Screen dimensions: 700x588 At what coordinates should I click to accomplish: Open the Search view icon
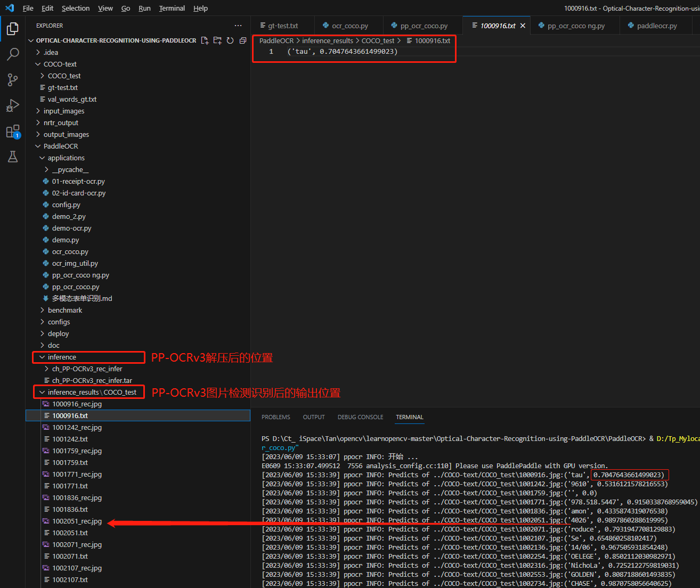tap(13, 54)
